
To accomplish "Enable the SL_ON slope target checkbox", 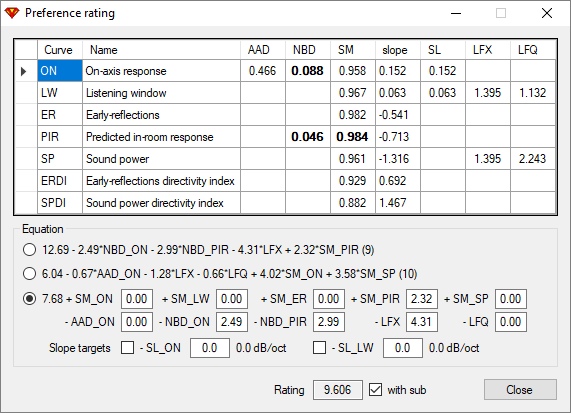I will click(127, 347).
